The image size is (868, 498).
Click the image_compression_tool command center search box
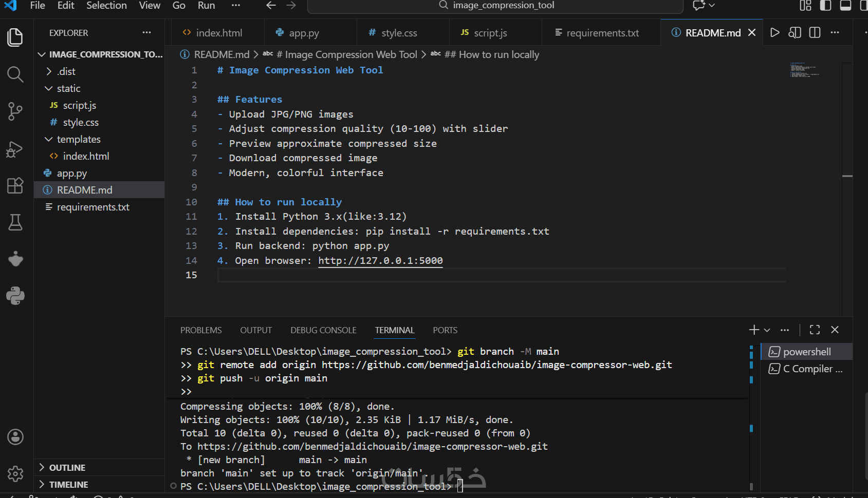[x=495, y=6]
